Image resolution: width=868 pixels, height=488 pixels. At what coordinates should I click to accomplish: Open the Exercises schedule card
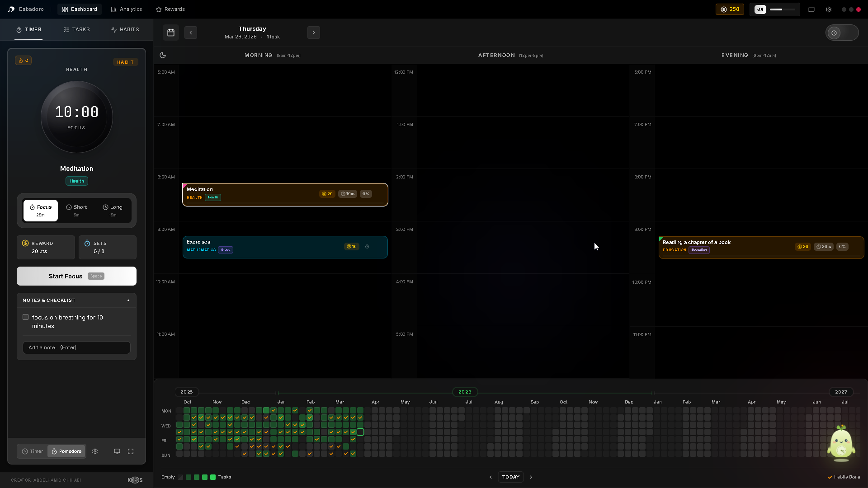(x=285, y=247)
